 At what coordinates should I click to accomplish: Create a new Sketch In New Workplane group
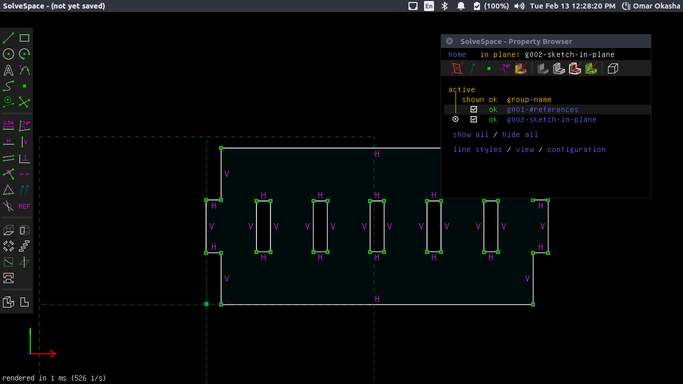pyautogui.click(x=8, y=262)
